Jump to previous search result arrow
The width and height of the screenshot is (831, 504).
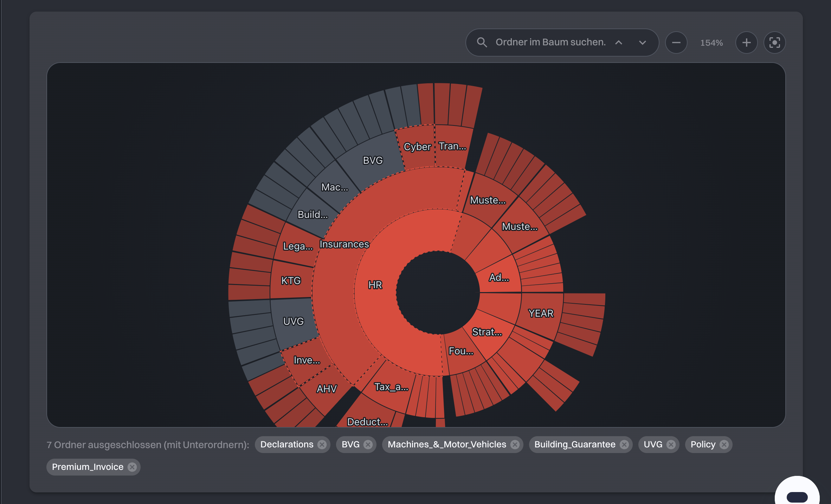pyautogui.click(x=619, y=43)
